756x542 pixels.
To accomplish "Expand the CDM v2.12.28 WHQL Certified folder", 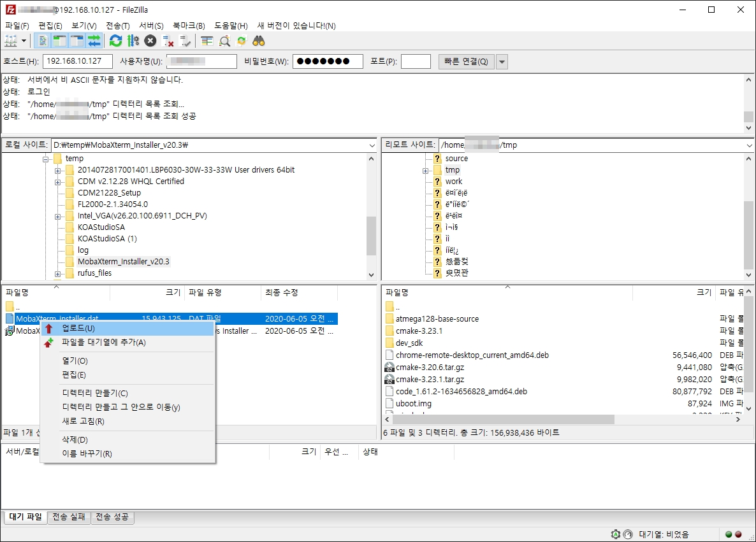I will (x=57, y=182).
